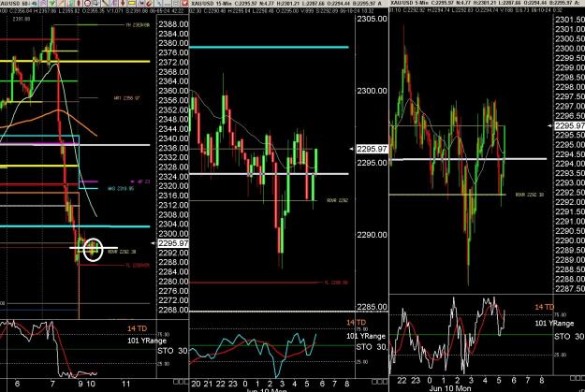
Task: Click the 2388.00 price on the 60-min scale
Action: (173, 24)
